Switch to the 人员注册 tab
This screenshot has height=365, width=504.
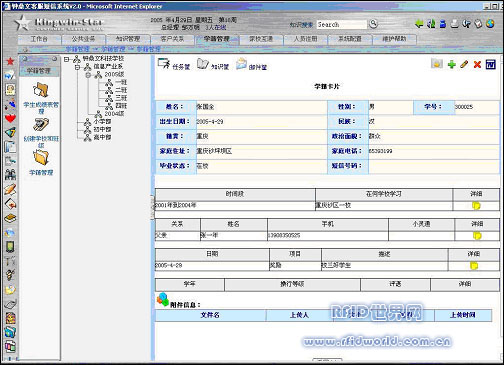point(305,39)
